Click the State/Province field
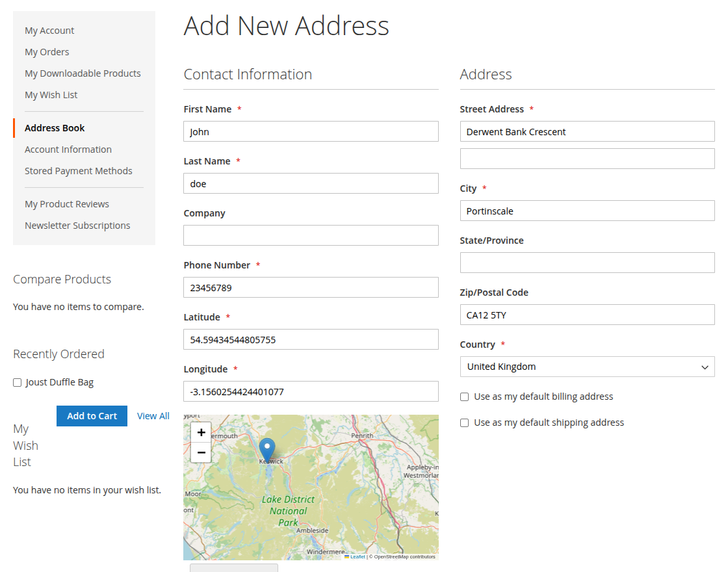 coord(588,263)
